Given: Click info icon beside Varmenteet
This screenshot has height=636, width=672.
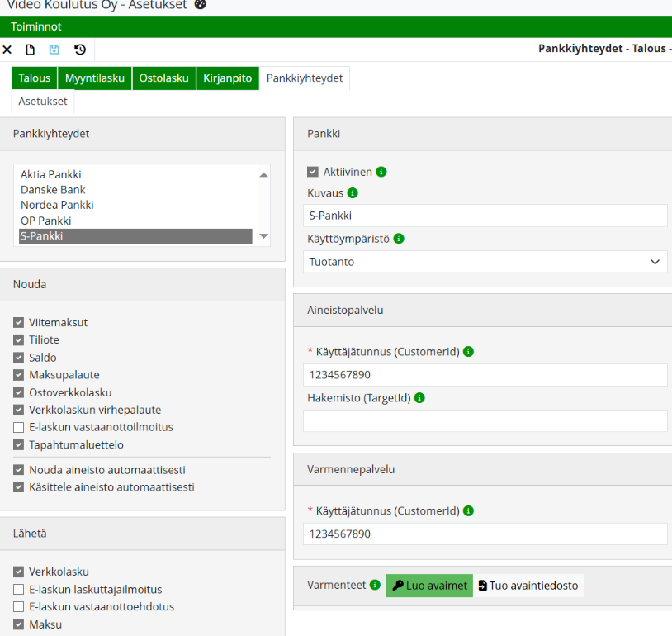Looking at the screenshot, I should coord(376,586).
